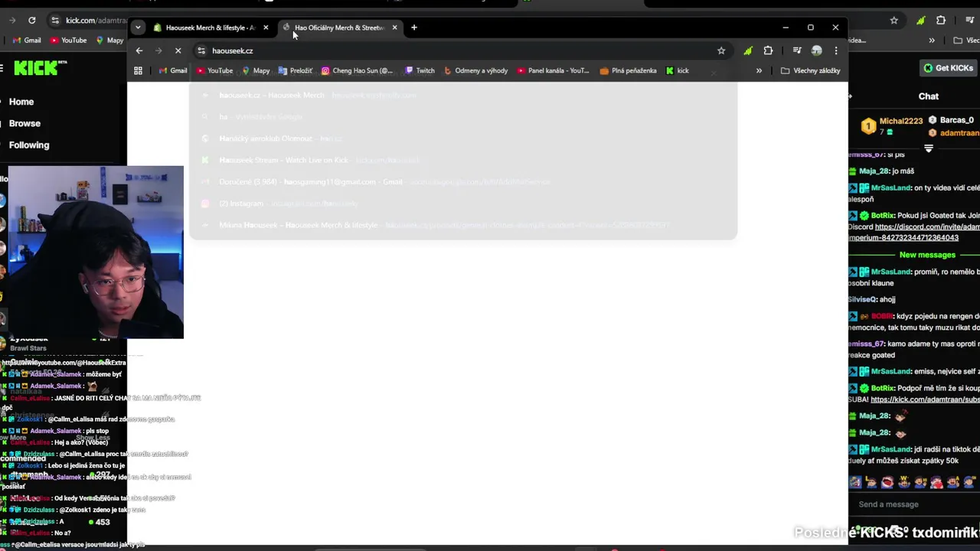This screenshot has height=551, width=980.
Task: Open the apps grid icon in bookmarks bar
Action: [138, 70]
